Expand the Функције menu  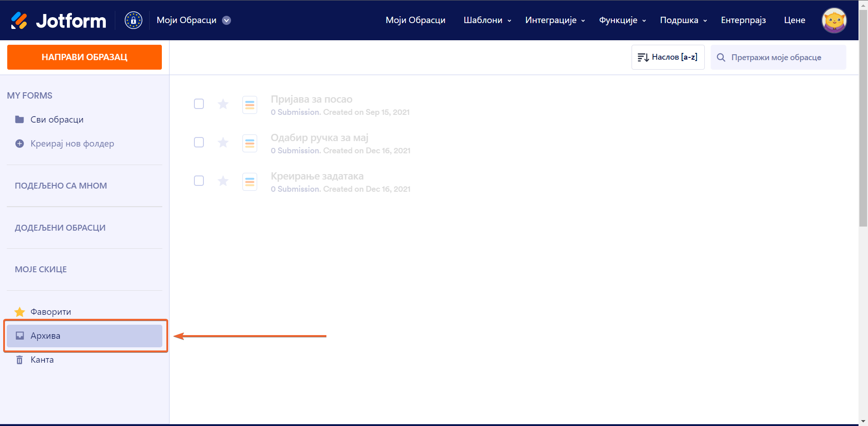tap(623, 20)
